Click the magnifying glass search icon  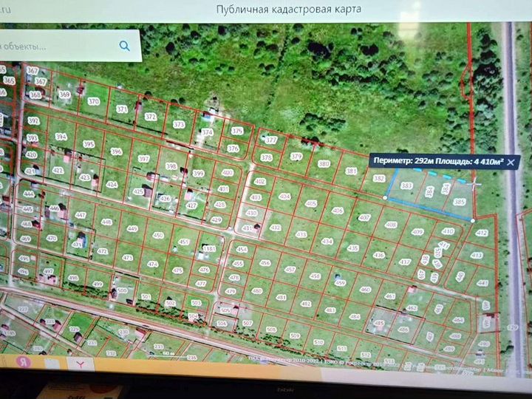tap(124, 46)
